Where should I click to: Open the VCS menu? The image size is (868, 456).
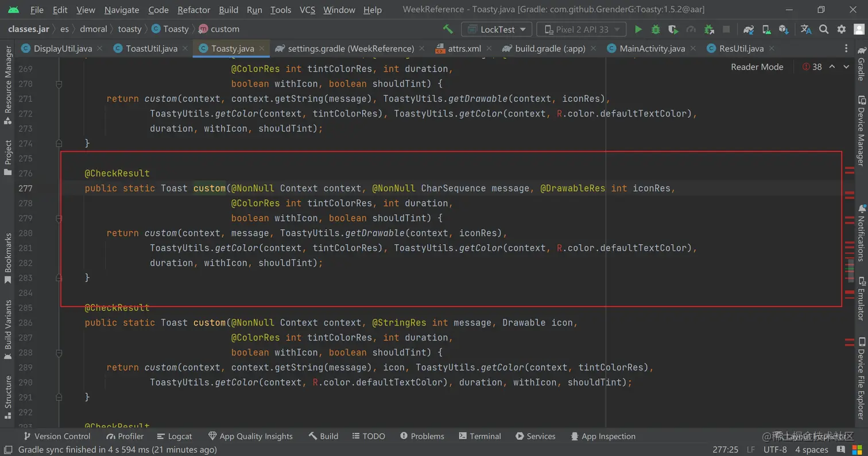pos(307,10)
